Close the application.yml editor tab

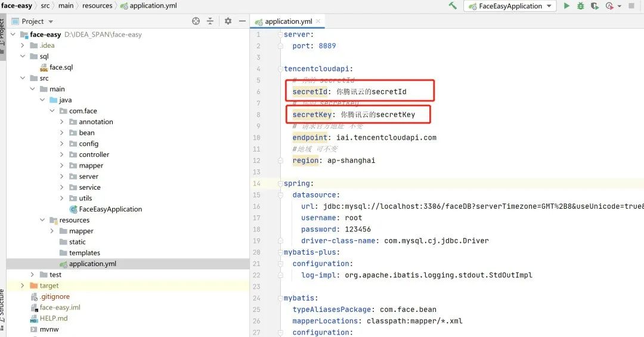click(x=318, y=21)
